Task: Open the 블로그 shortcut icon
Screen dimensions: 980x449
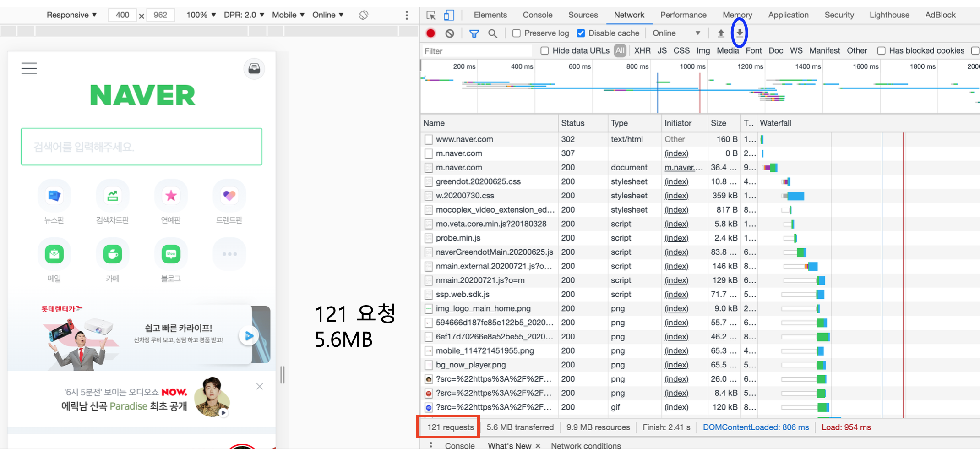Action: [171, 254]
